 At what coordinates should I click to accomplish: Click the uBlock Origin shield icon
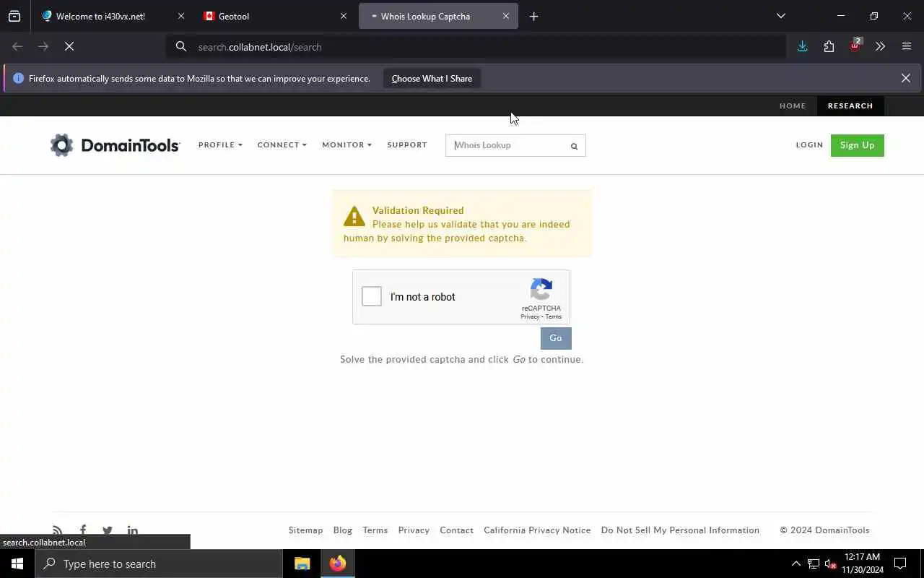pyautogui.click(x=855, y=46)
